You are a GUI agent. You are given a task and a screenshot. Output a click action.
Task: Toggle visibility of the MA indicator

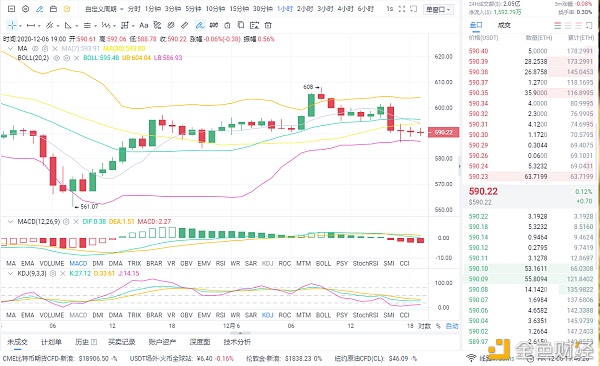pyautogui.click(x=35, y=49)
